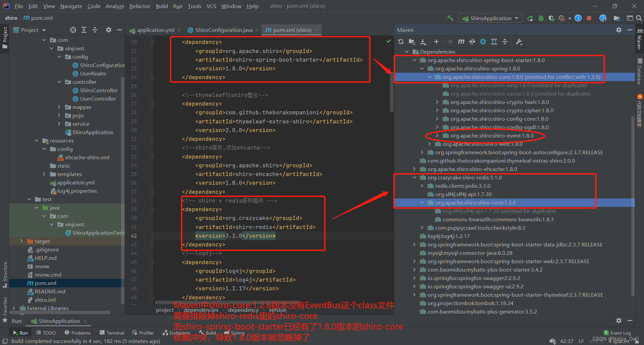Open Maven panel gear options

[619, 30]
